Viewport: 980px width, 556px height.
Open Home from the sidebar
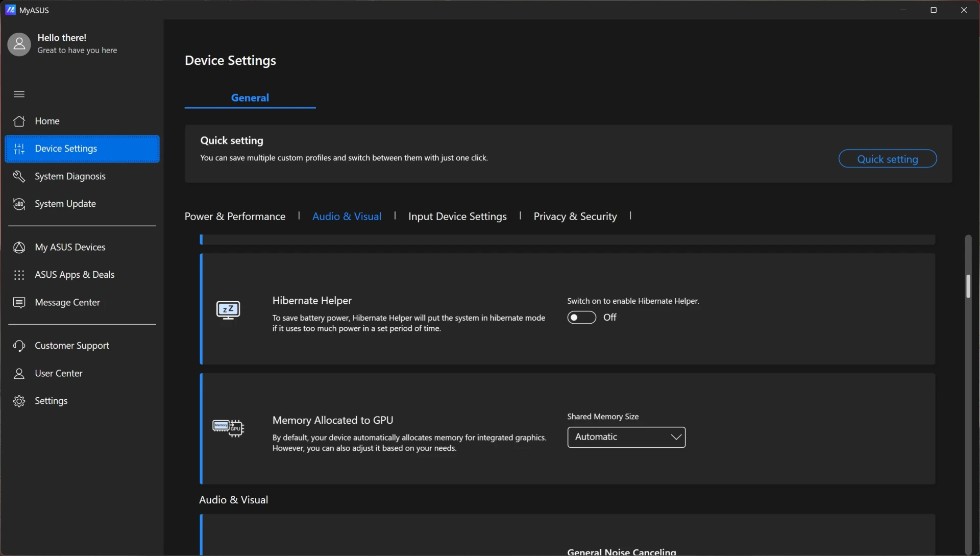coord(82,121)
